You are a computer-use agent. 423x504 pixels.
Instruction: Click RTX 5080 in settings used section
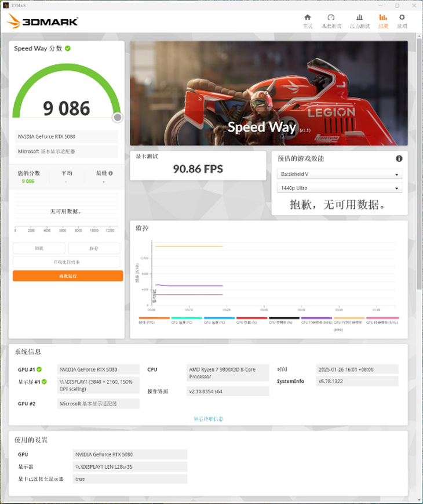(x=130, y=455)
